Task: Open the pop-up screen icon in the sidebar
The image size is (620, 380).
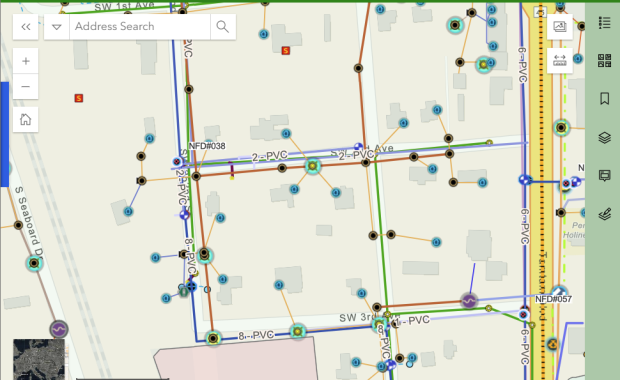Action: pyautogui.click(x=604, y=175)
